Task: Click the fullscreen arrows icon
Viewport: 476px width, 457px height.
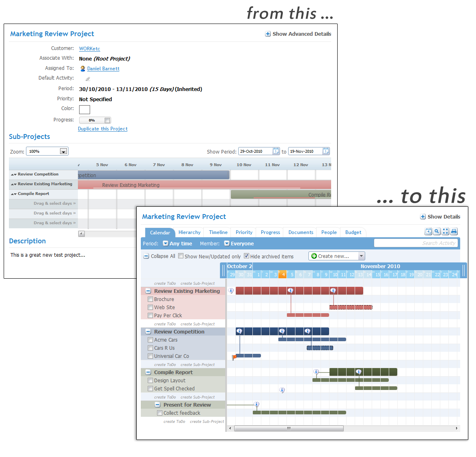Action: pos(445,232)
